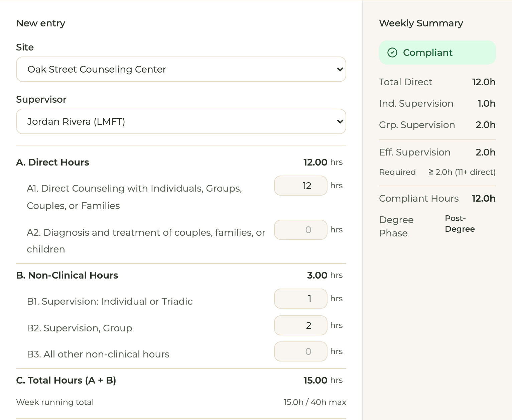Click the A2 Diagnosis and treatment row label
Viewport: 512px width, 420px height.
tap(146, 241)
